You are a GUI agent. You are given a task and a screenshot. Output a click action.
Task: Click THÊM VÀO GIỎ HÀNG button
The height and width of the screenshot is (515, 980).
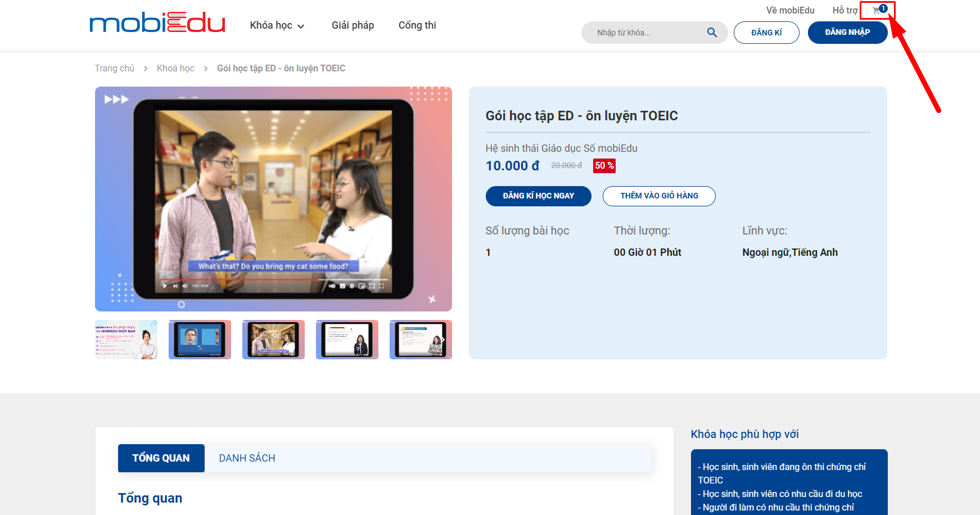[x=659, y=196]
